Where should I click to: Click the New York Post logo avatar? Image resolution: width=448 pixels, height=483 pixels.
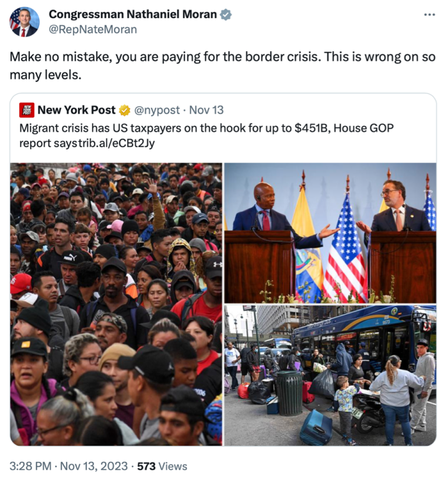click(x=26, y=110)
